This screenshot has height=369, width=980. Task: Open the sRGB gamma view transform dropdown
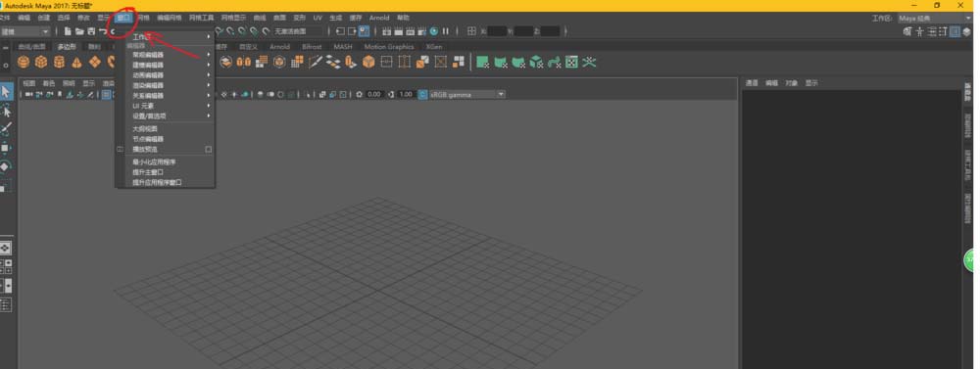[x=466, y=94]
